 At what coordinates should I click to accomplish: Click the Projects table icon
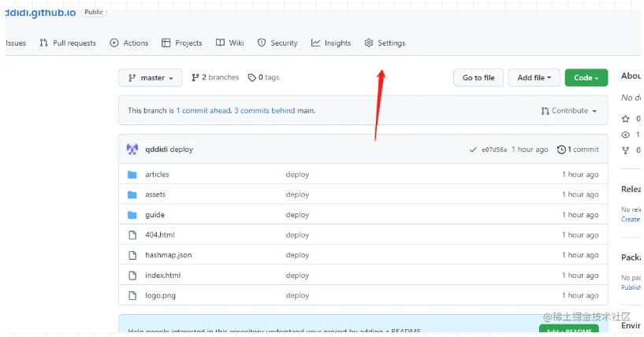point(166,43)
